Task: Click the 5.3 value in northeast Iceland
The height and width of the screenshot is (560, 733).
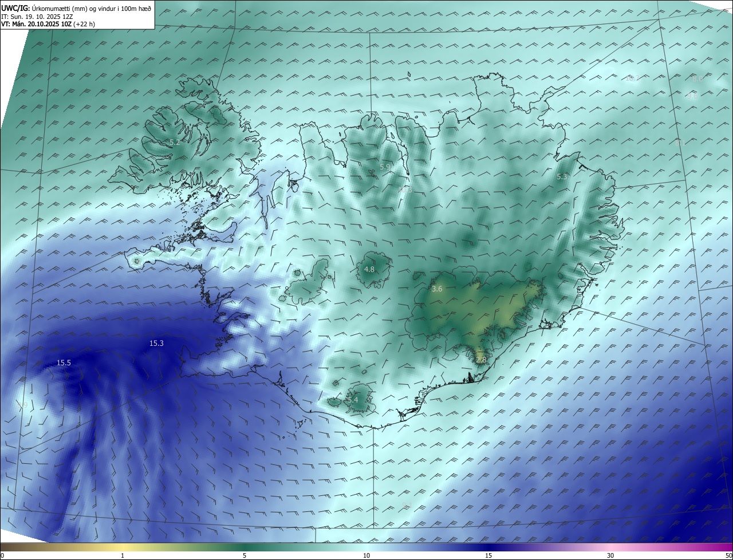Action: pos(562,177)
